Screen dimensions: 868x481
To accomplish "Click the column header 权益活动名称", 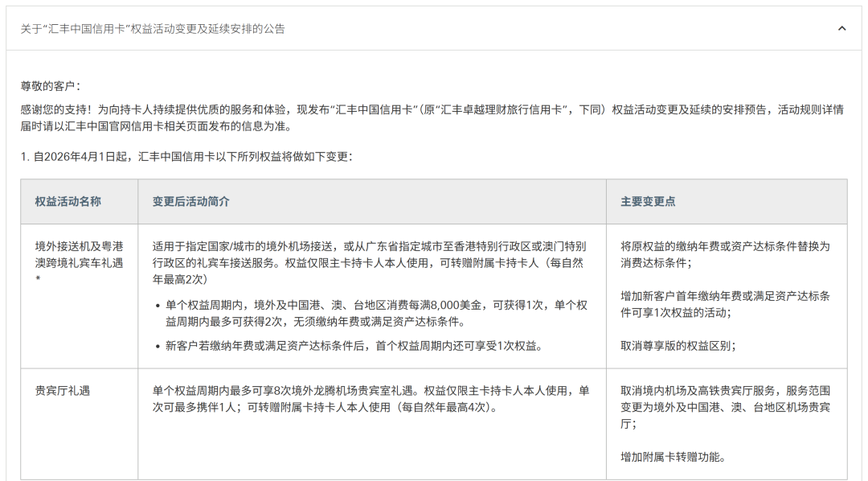I will (68, 202).
